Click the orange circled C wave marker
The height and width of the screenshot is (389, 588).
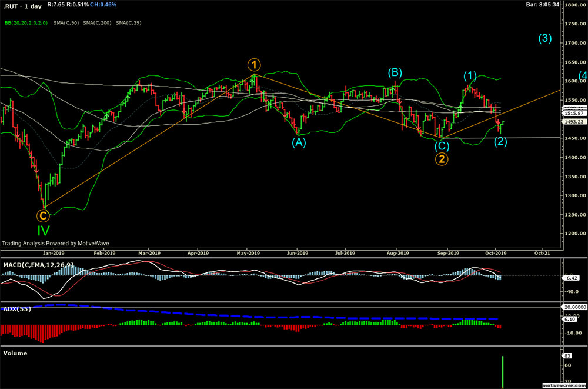44,216
